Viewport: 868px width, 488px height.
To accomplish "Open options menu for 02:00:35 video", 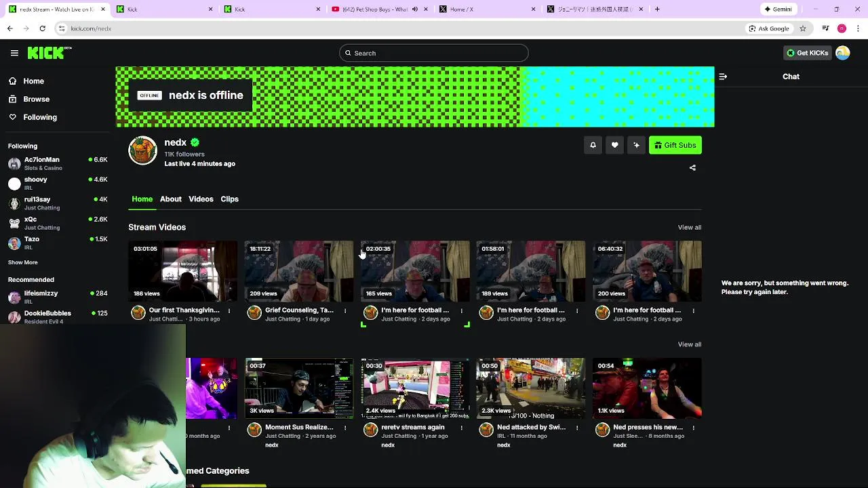I will click(x=461, y=311).
